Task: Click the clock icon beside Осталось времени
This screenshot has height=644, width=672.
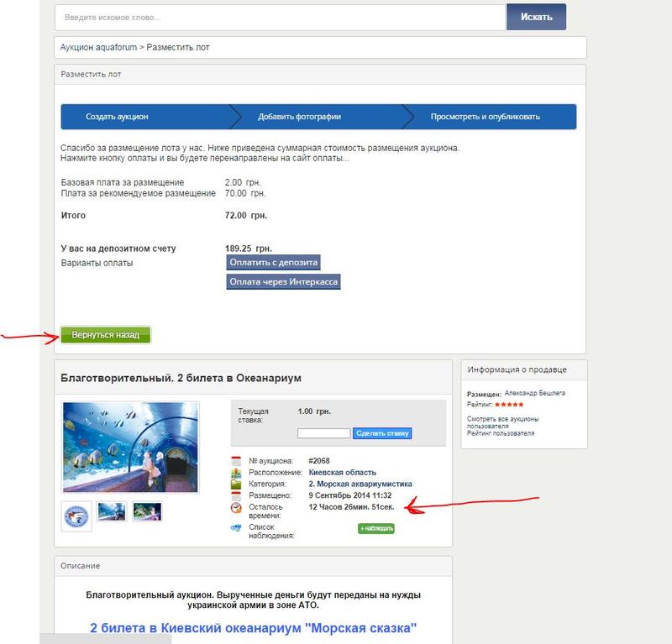Action: [x=235, y=508]
